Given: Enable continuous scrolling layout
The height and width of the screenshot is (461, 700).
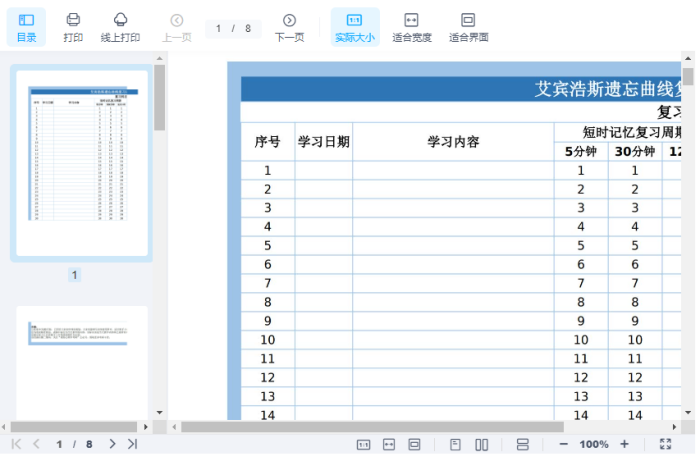Looking at the screenshot, I should tap(522, 445).
